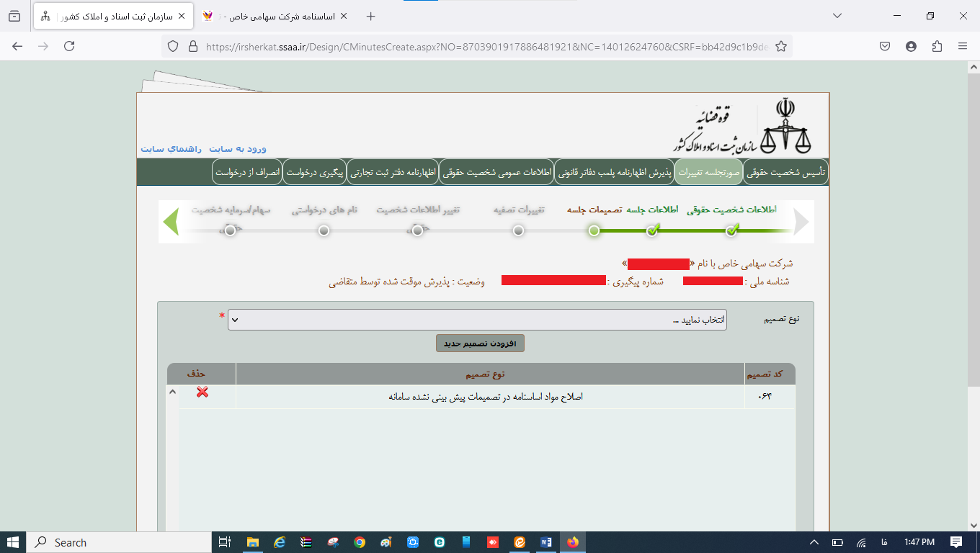Click the کد تصمیم column header

coord(769,374)
